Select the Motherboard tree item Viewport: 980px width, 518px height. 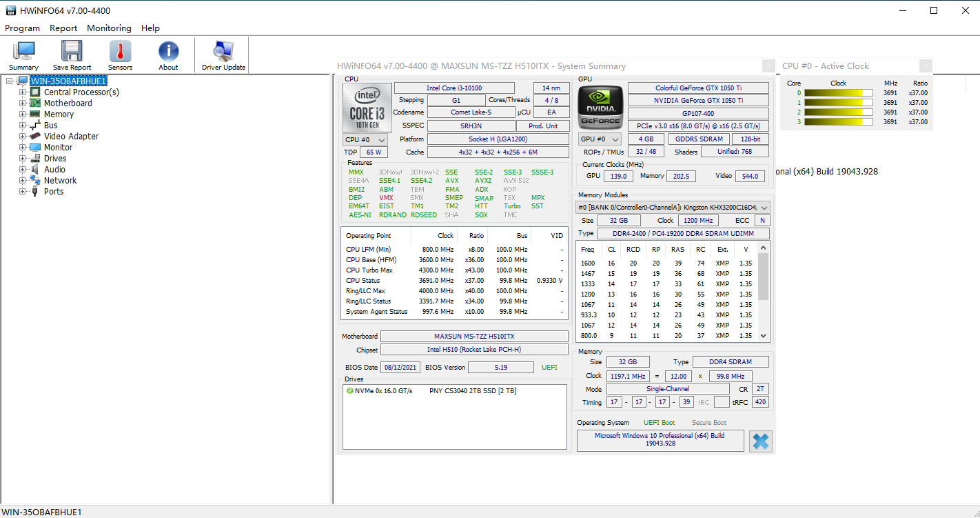[x=68, y=103]
